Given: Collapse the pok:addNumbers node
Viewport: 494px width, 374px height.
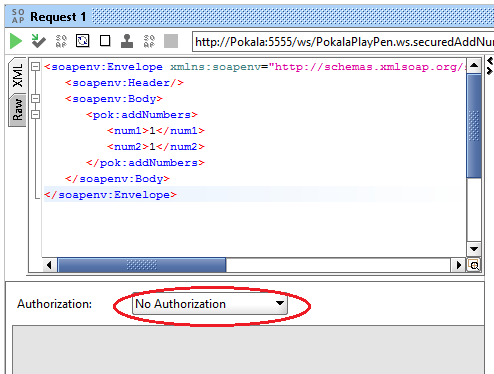Looking at the screenshot, I should [x=35, y=115].
